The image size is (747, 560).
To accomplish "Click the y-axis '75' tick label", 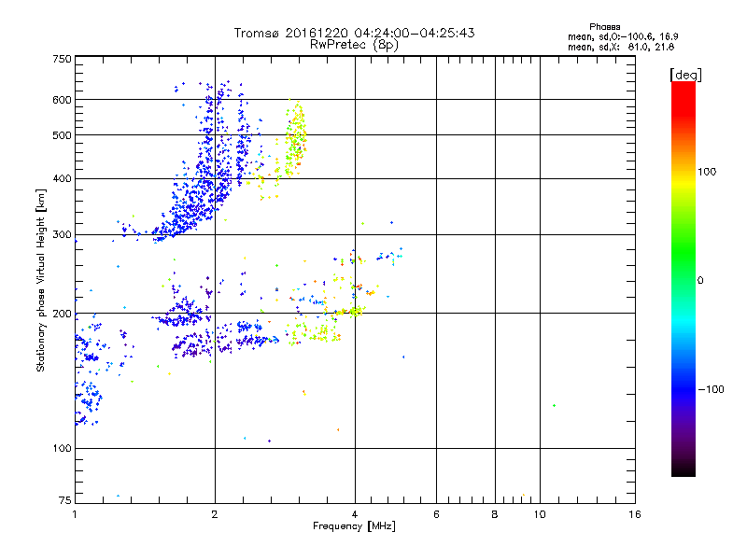I will pyautogui.click(x=65, y=500).
